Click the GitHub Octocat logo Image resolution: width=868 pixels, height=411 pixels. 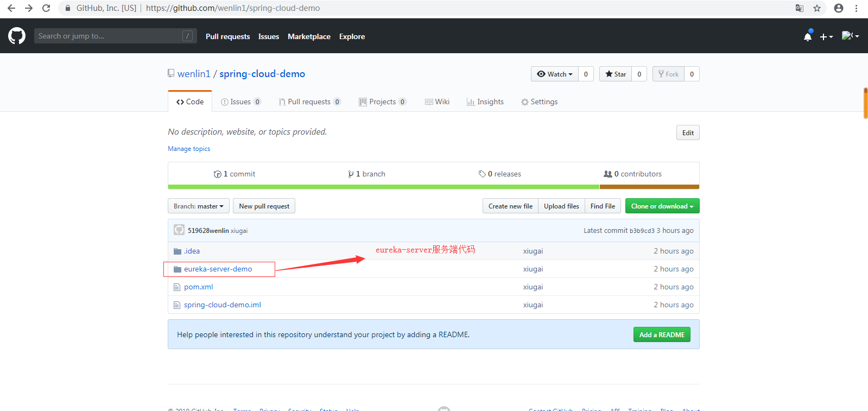pos(17,36)
